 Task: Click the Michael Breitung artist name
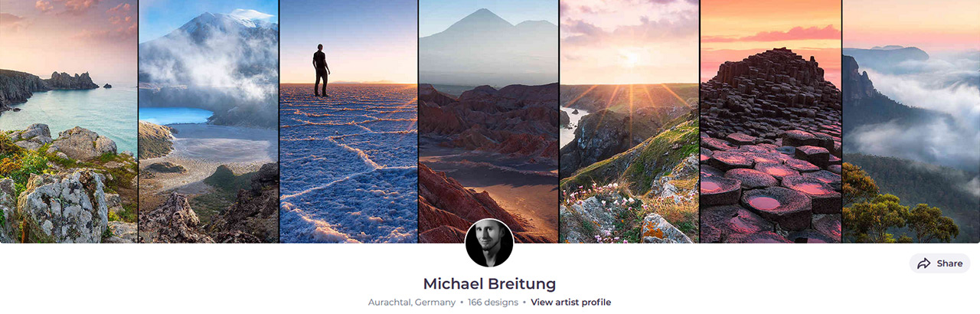click(x=489, y=283)
